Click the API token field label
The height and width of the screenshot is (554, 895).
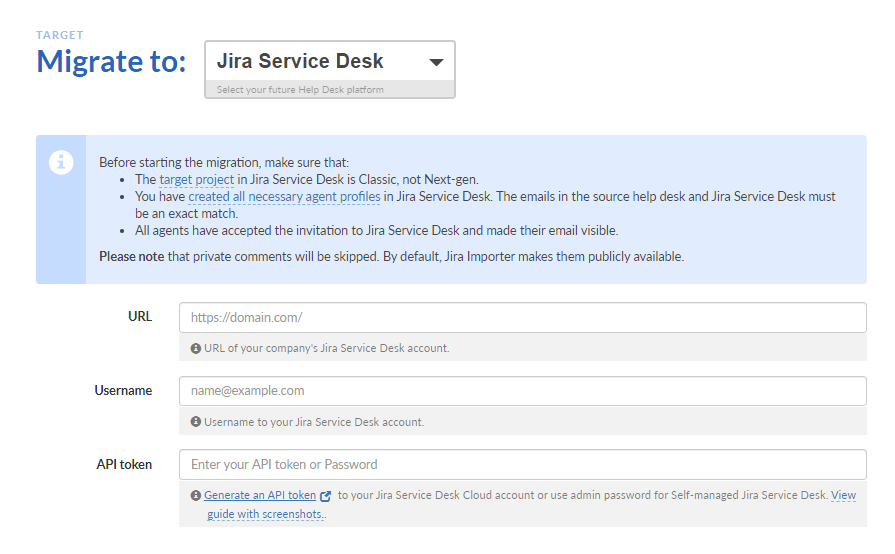[124, 465]
